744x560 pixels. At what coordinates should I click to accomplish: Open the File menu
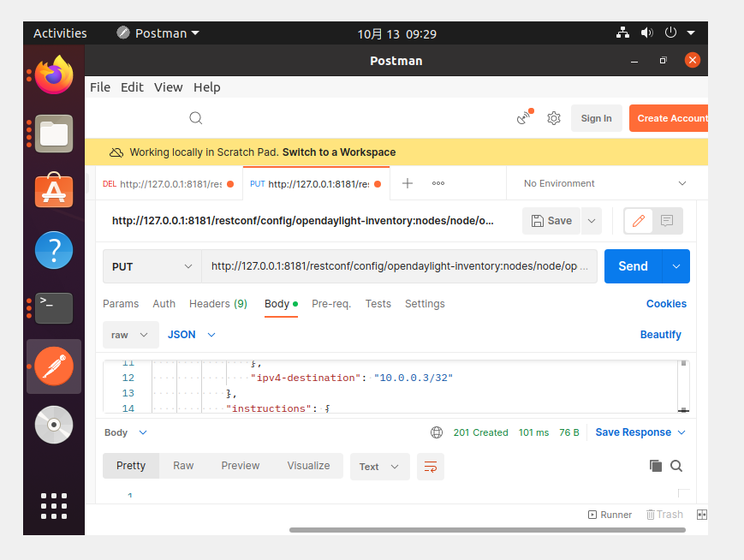pyautogui.click(x=100, y=87)
